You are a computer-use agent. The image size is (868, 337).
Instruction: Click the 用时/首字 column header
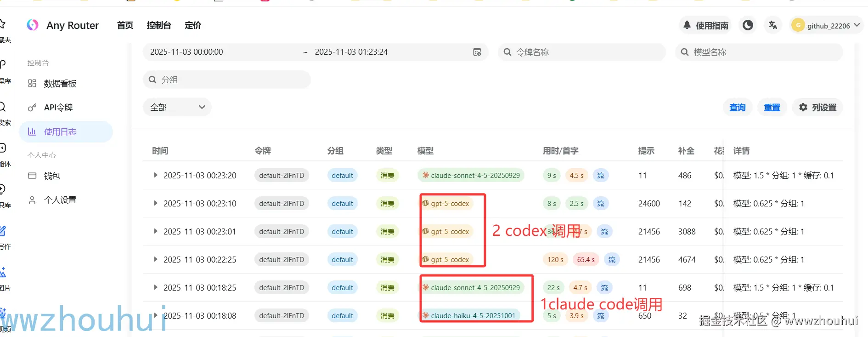coord(560,151)
